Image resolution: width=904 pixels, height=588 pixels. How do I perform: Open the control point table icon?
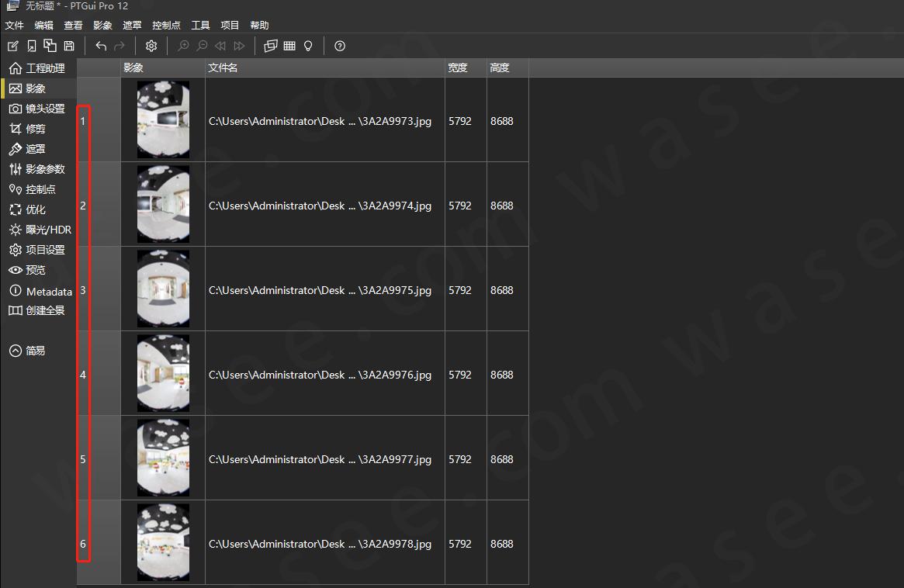pos(289,46)
